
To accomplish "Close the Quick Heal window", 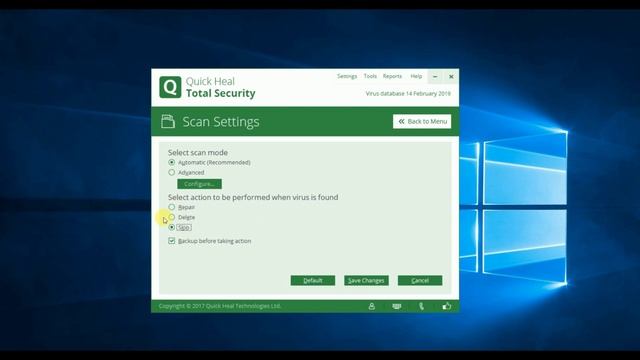I will (451, 77).
